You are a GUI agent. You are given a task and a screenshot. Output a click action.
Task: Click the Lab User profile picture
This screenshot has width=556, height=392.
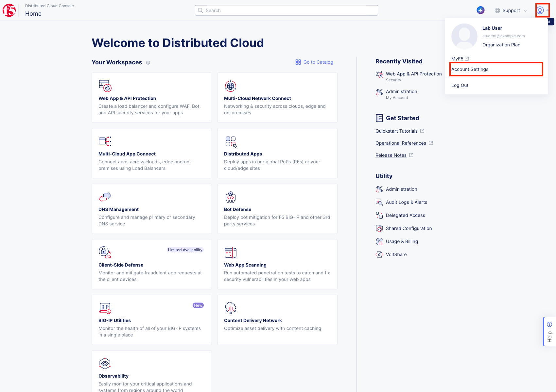click(464, 37)
